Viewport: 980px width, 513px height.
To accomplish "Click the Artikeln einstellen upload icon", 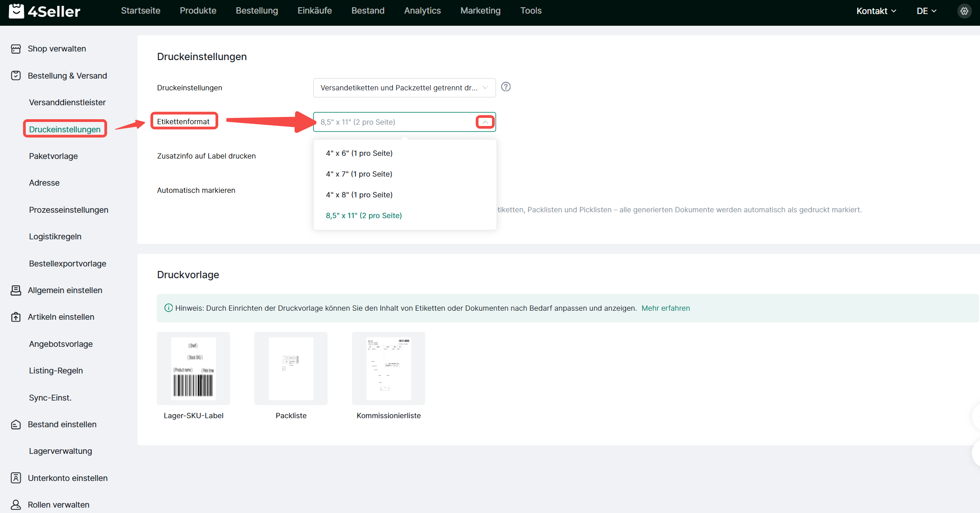I will click(x=16, y=317).
